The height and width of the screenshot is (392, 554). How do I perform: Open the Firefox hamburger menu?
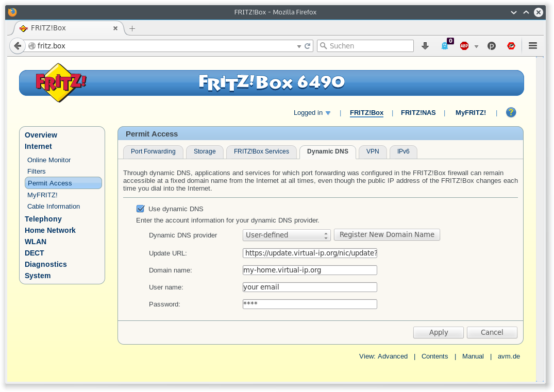tap(532, 46)
